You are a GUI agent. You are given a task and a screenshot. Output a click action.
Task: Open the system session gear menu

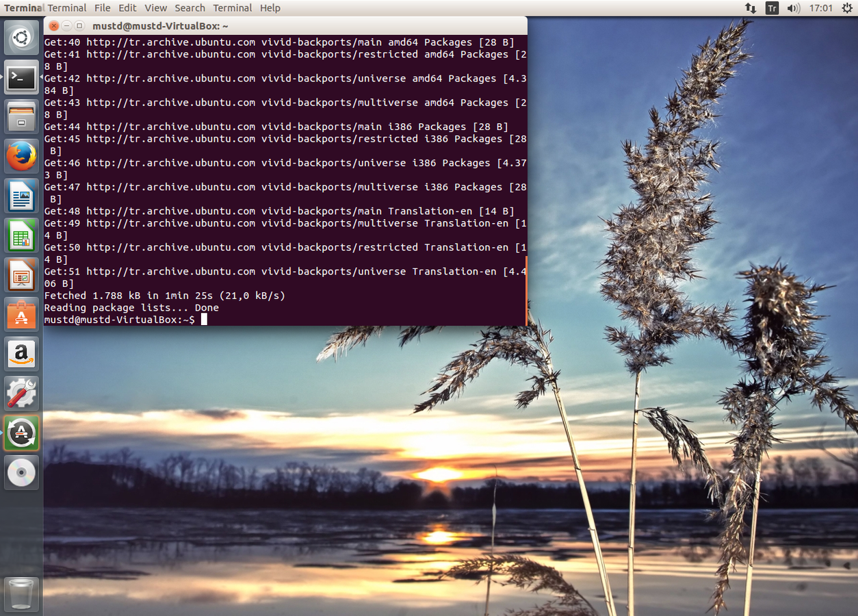tap(846, 8)
